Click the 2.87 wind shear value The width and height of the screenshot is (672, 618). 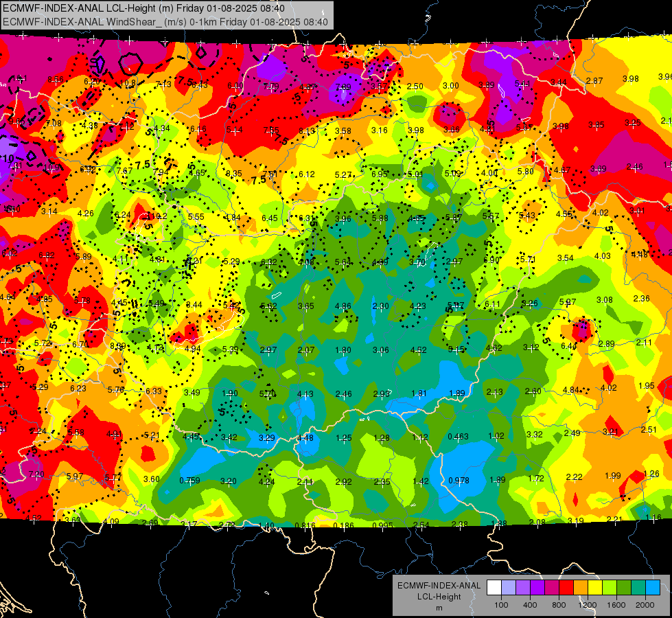coord(594,80)
